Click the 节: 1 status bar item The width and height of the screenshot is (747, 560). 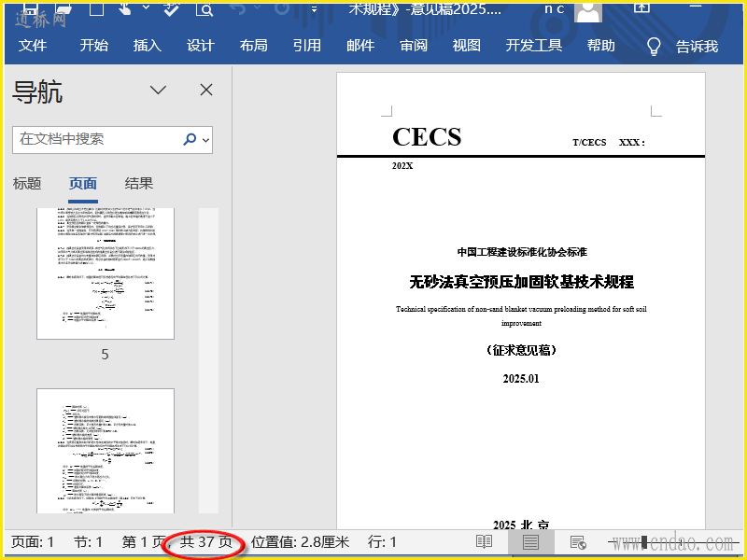click(88, 542)
